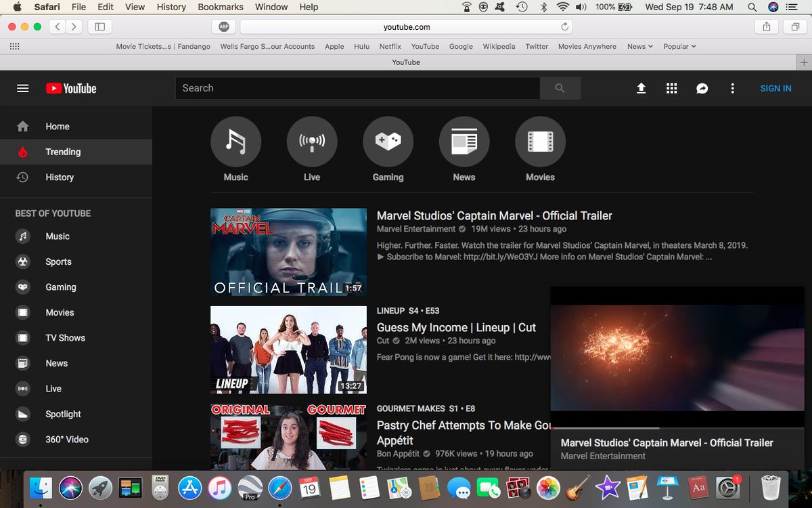Open Movies in Best of YouTube sidebar

pyautogui.click(x=76, y=312)
